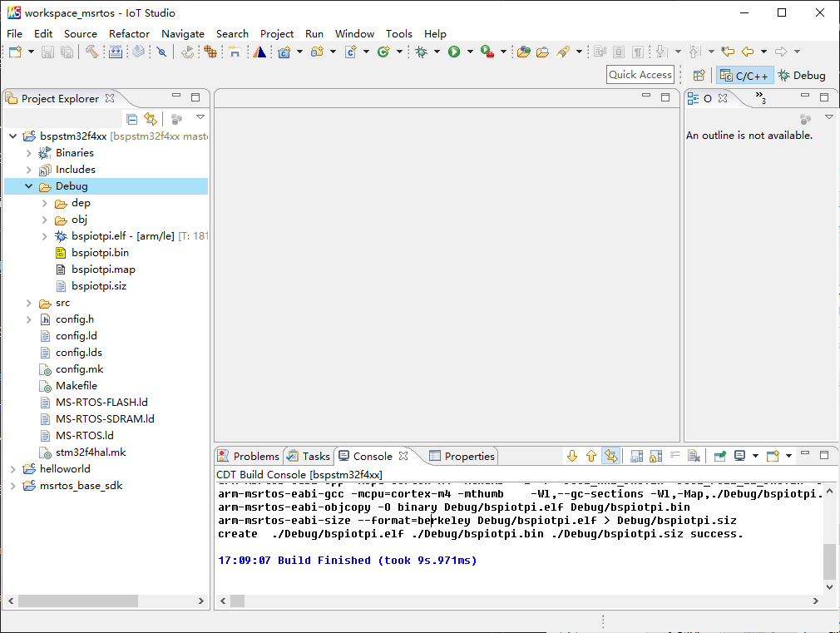Click Clear Console icon

coord(694,456)
